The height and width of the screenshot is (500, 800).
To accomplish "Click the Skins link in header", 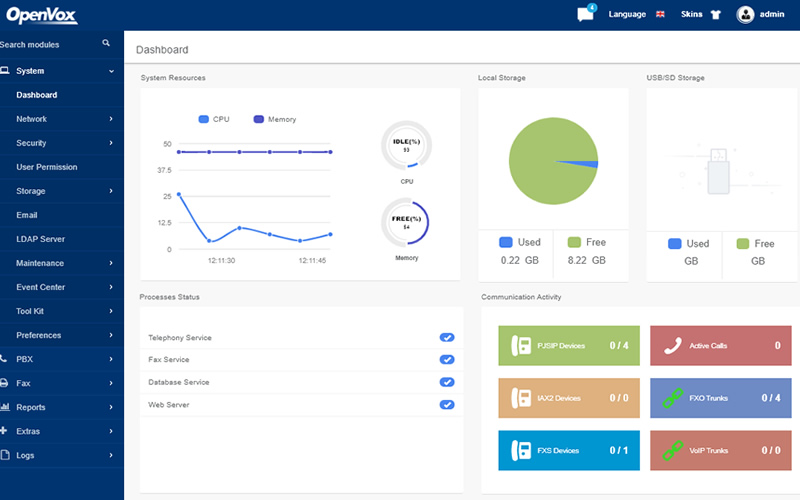I will click(x=691, y=14).
